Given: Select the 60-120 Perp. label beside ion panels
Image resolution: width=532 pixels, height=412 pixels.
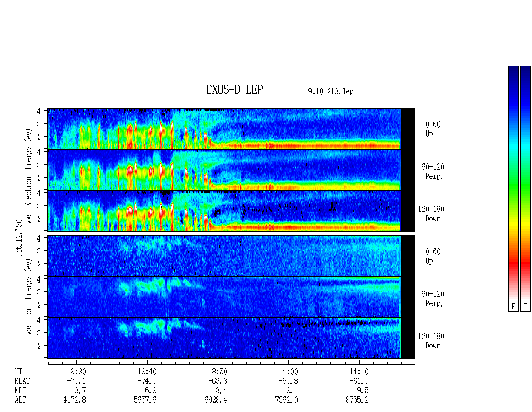Looking at the screenshot, I should (x=433, y=299).
